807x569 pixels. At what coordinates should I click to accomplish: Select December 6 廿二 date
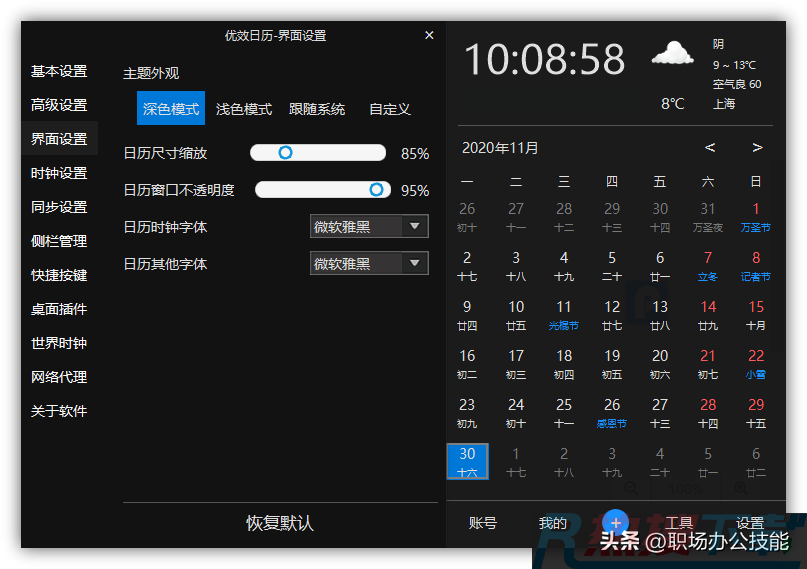click(756, 461)
